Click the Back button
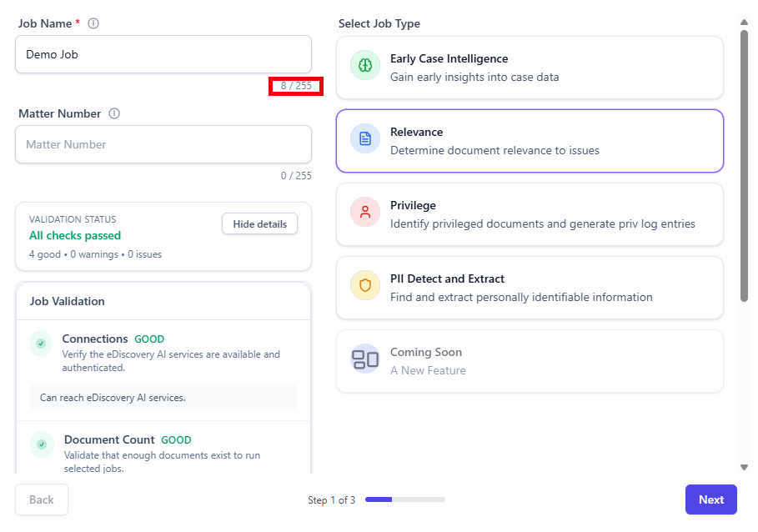758x532 pixels. [x=41, y=499]
